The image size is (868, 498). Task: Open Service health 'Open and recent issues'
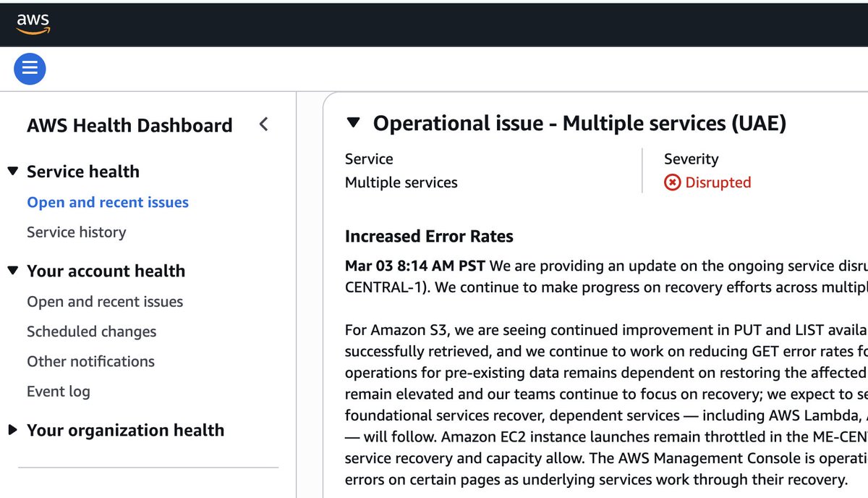(x=108, y=203)
